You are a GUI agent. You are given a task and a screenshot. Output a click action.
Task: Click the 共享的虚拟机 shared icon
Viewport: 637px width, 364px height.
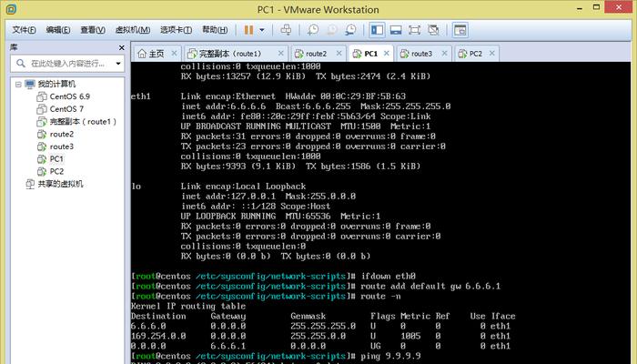coord(30,184)
